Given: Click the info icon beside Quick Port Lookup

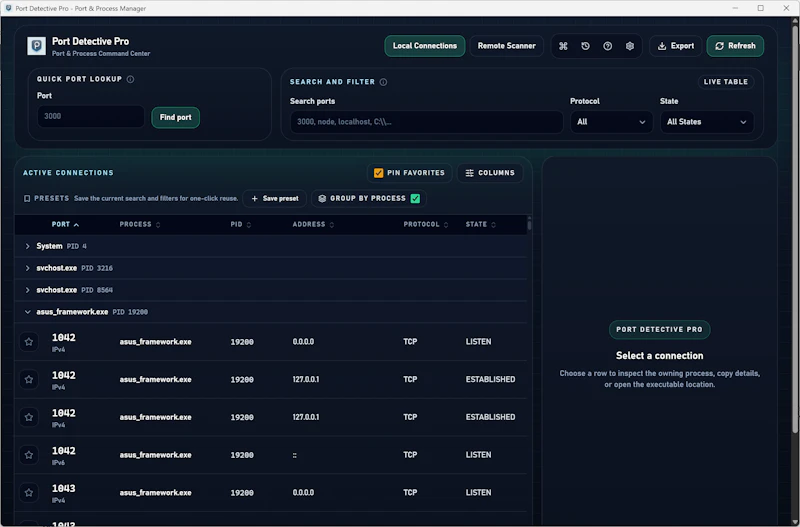Looking at the screenshot, I should (130, 79).
